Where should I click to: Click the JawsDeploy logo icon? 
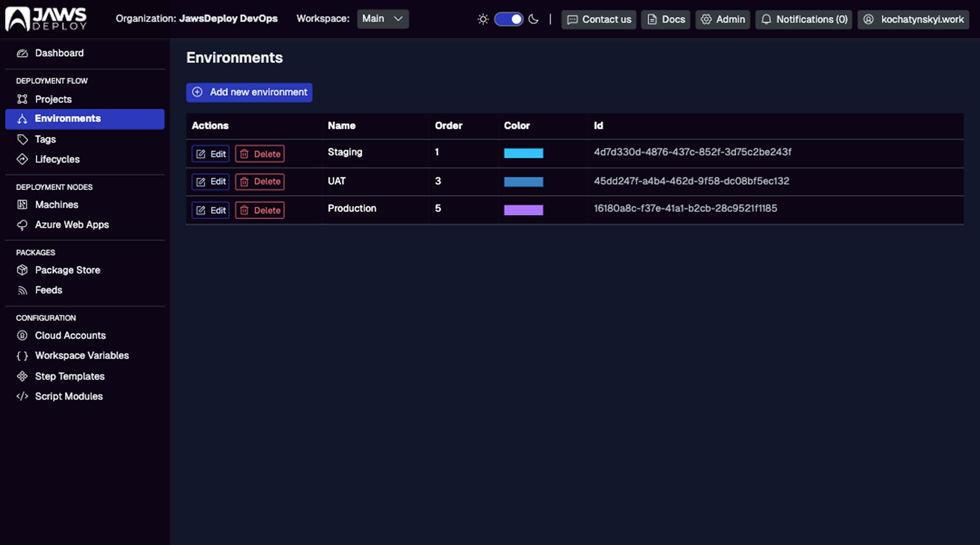(18, 19)
